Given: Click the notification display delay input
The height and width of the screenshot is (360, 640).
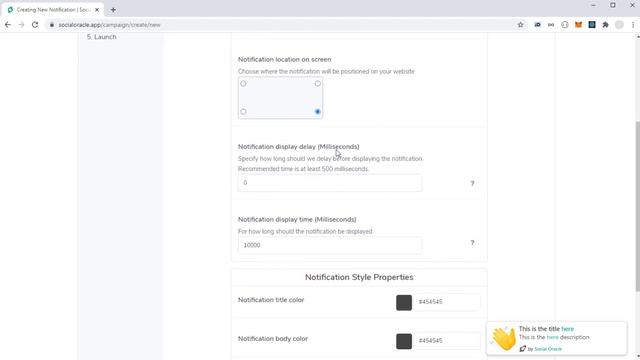Looking at the screenshot, I should point(330,183).
